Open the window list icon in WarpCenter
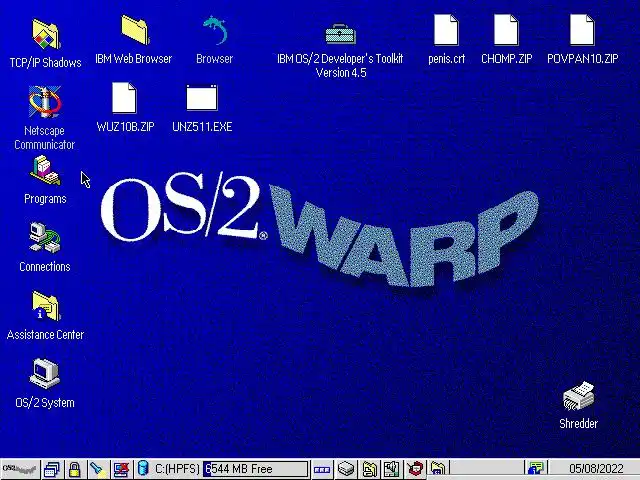The image size is (640, 480). coord(52,469)
